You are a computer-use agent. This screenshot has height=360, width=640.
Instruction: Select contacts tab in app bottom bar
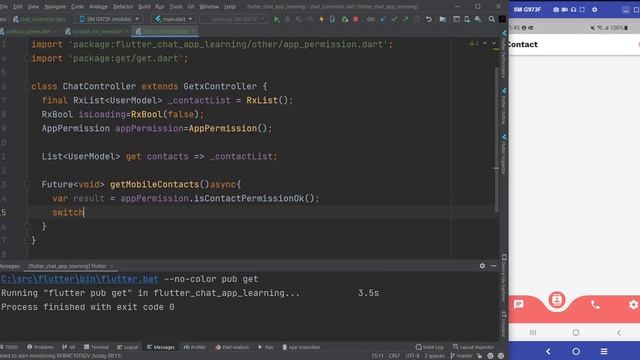[556, 300]
